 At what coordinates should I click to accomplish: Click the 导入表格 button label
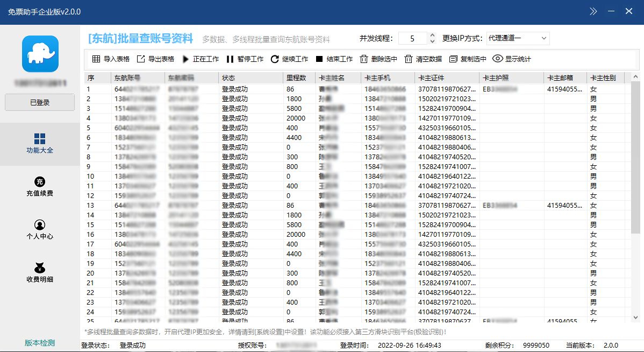117,59
